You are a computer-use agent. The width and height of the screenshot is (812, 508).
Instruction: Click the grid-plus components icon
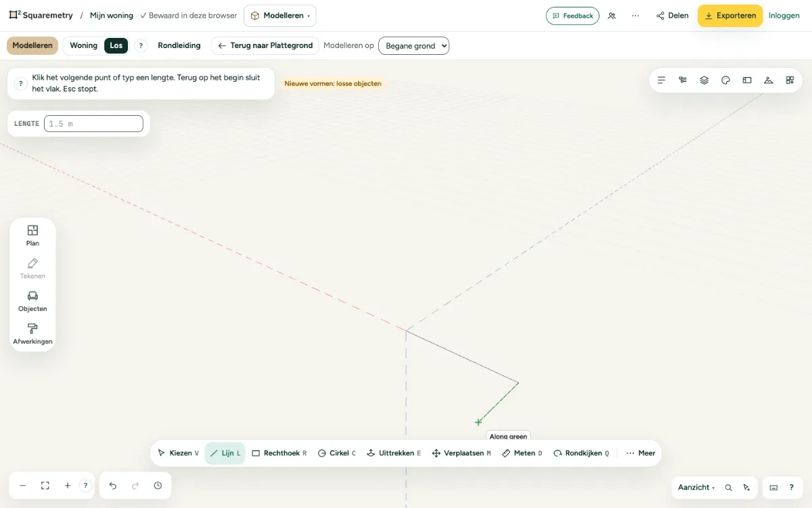click(x=790, y=80)
